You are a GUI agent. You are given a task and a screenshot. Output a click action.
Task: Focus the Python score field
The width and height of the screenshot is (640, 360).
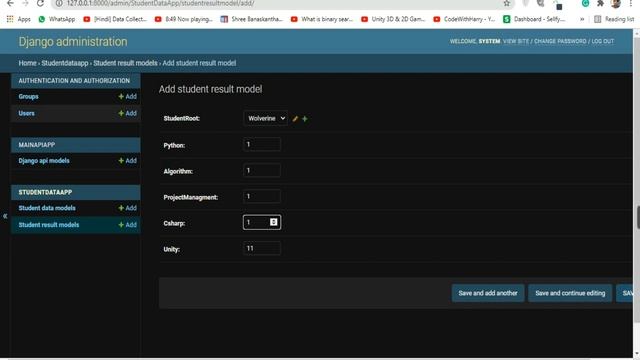(262, 144)
